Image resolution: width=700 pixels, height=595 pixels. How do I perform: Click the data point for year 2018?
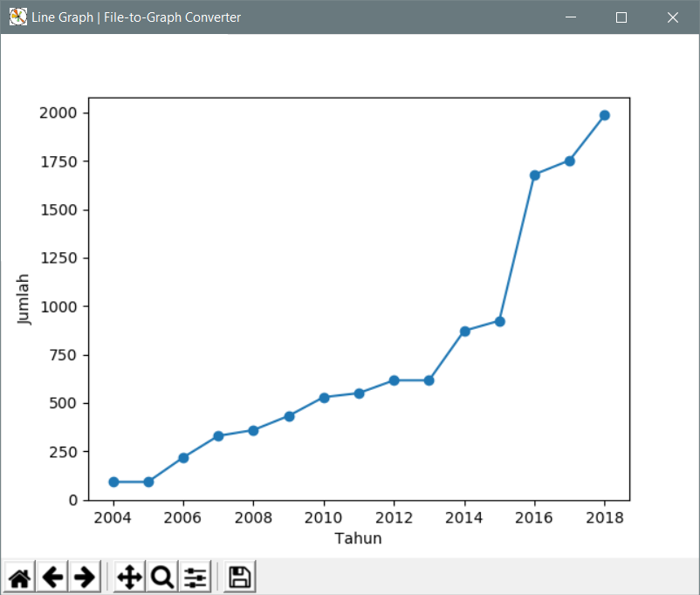pos(605,115)
